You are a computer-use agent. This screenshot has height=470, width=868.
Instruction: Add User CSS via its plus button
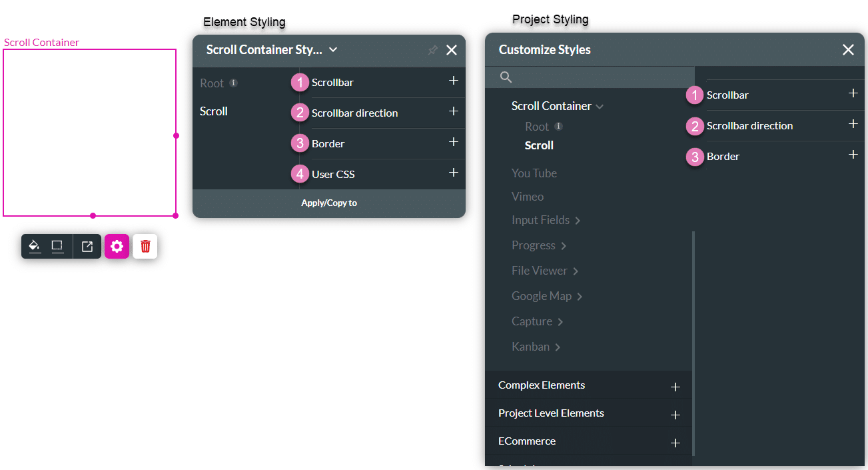[x=453, y=174]
